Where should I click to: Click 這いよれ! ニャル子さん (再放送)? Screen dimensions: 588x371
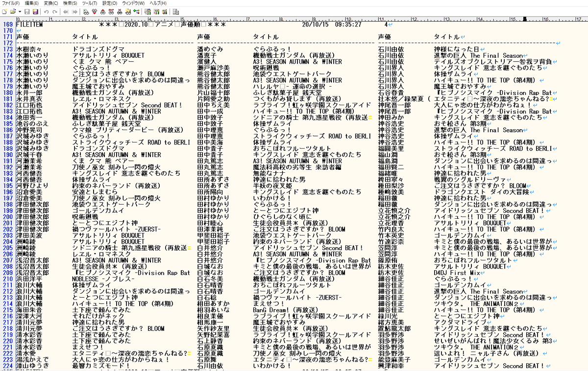488,353
